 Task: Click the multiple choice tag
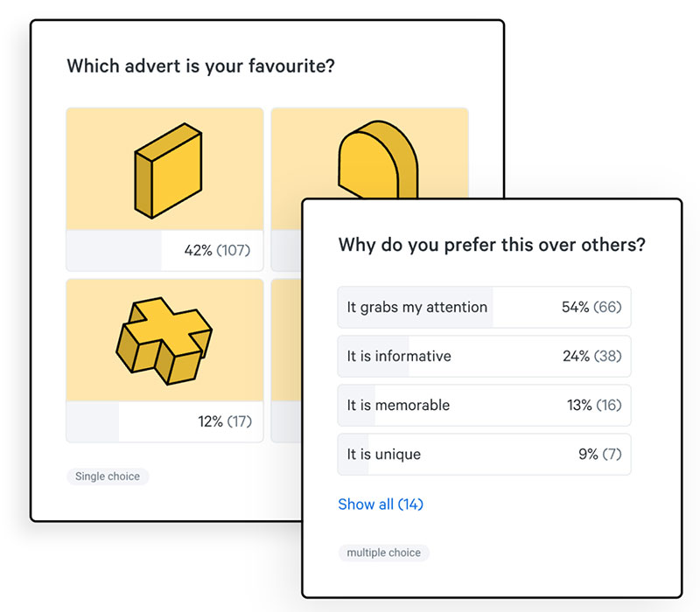(x=384, y=553)
